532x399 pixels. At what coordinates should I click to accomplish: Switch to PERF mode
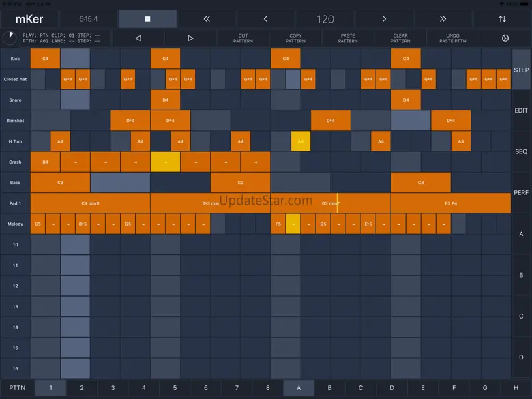click(x=521, y=193)
